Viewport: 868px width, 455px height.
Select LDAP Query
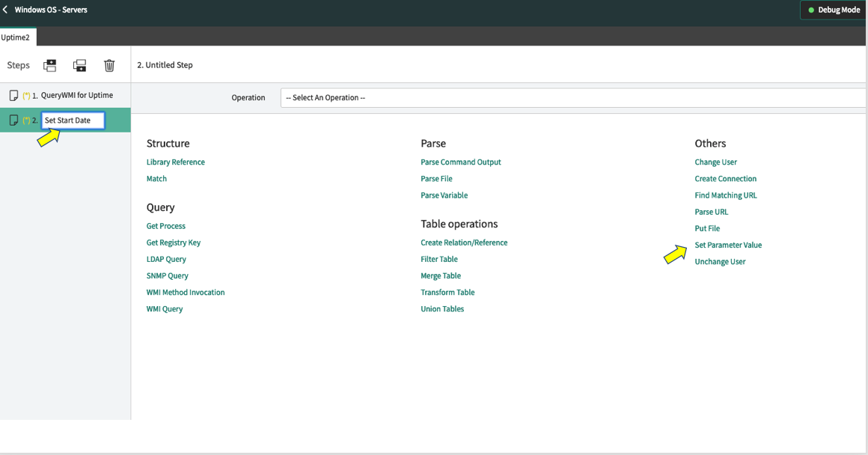[x=166, y=259]
